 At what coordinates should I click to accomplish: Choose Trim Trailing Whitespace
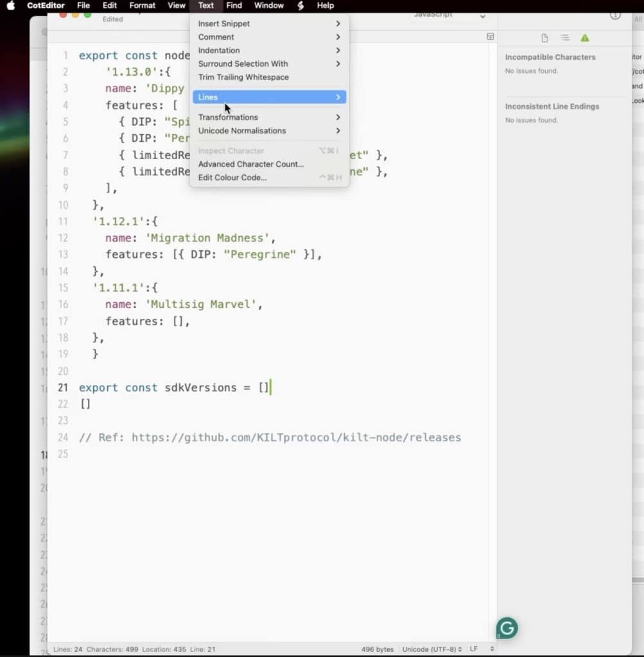(243, 77)
